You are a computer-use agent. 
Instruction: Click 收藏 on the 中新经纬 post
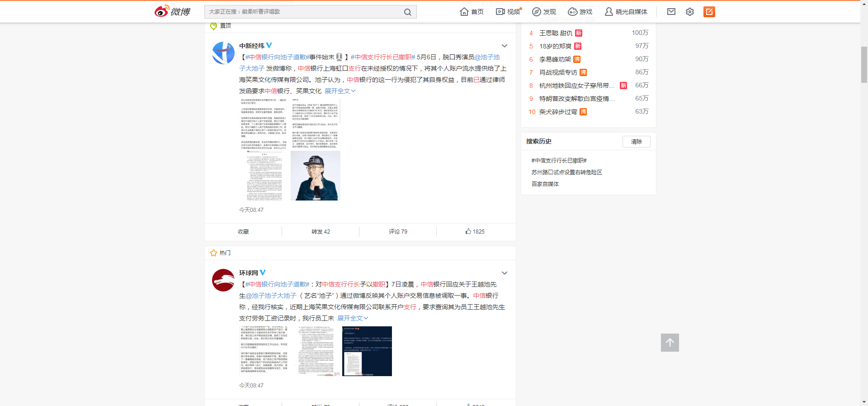[x=243, y=232]
